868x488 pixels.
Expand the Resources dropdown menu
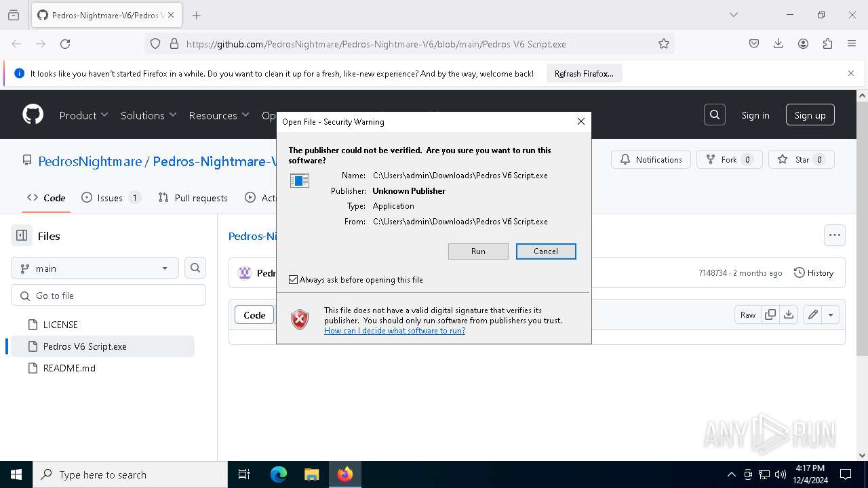pos(219,115)
